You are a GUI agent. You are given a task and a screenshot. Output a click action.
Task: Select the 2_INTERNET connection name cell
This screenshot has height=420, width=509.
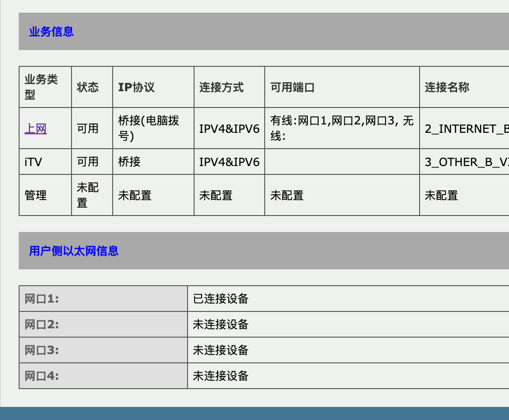tap(466, 129)
